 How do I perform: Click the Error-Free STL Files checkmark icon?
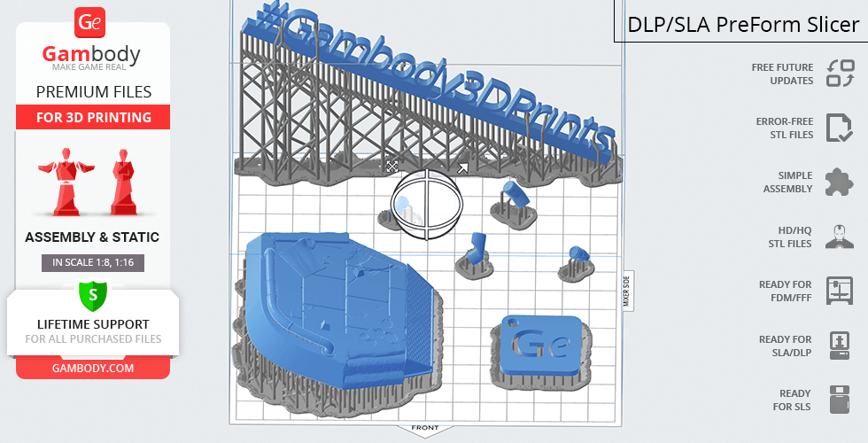(x=839, y=128)
